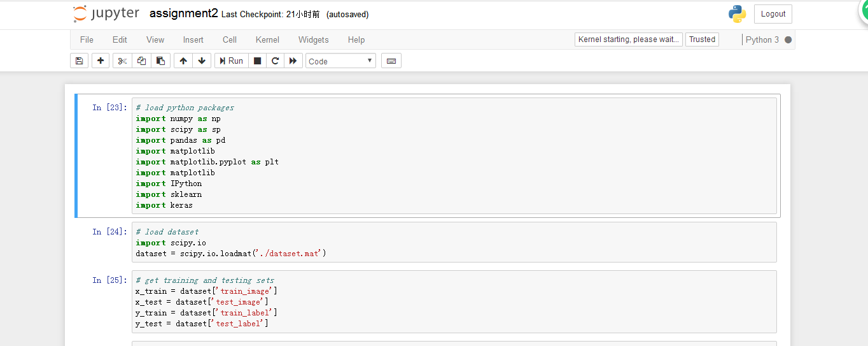Copy selected cells icon

(x=141, y=61)
